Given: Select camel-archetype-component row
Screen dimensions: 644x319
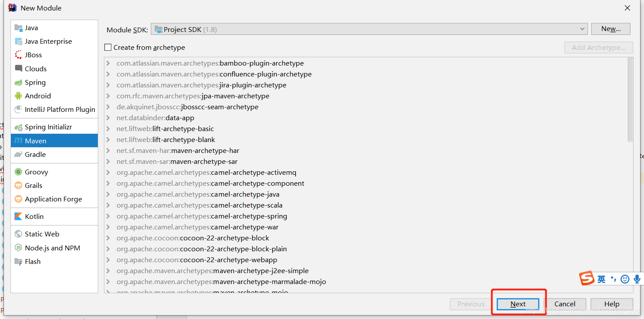Looking at the screenshot, I should tap(366, 184).
